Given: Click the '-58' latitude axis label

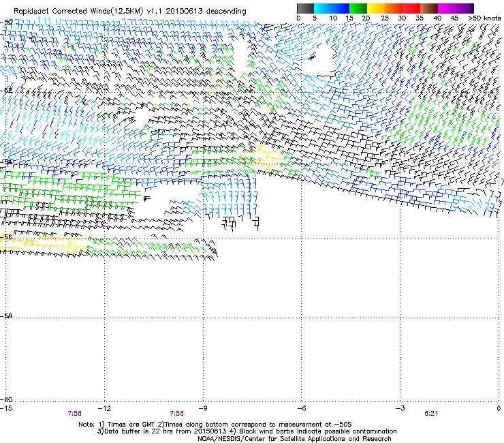Looking at the screenshot, I should [x=6, y=316].
